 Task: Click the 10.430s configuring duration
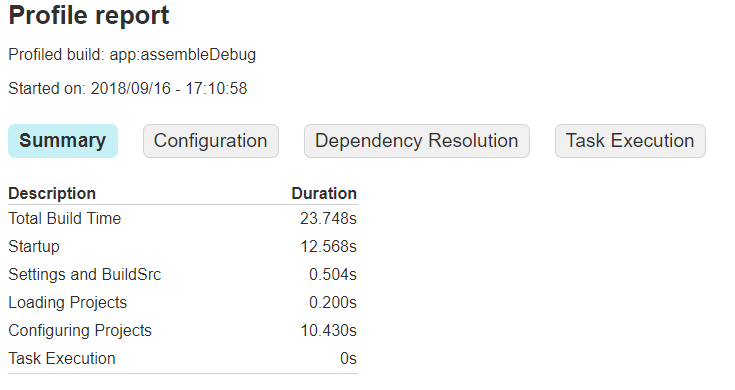pos(329,330)
